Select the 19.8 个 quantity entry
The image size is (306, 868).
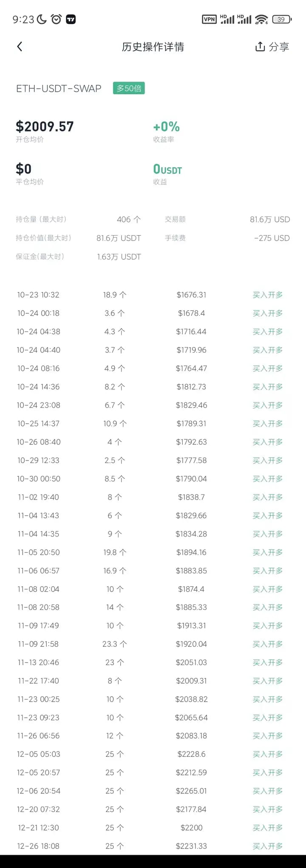(115, 552)
